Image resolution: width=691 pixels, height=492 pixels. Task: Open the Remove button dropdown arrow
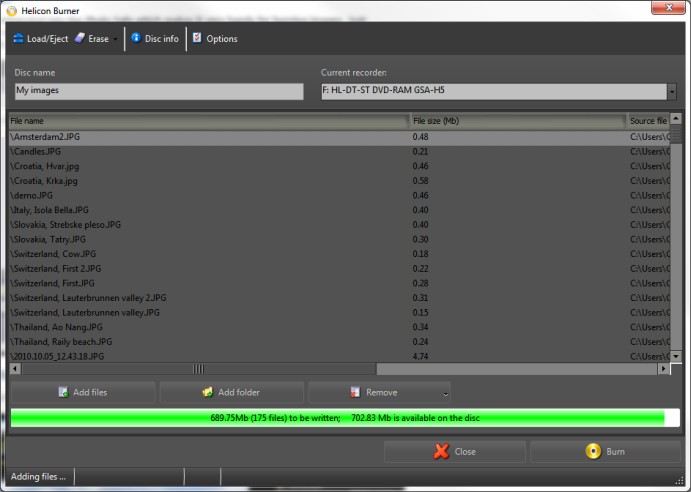(x=446, y=394)
